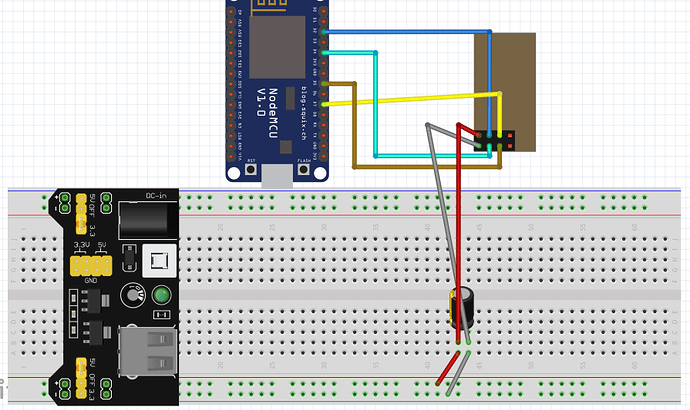Toggle the top 5V OFF 3.3 jumper
The height and width of the screenshot is (410, 690).
click(81, 214)
